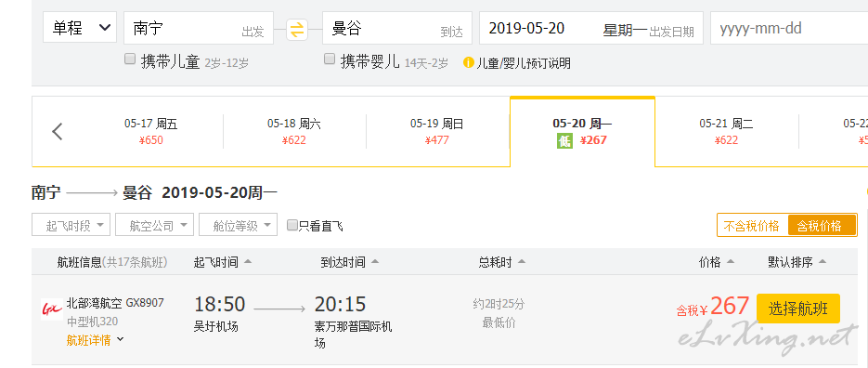Viewport: 868px width, 368px height.
Task: Enable 携带儿童 checkbox
Action: (x=130, y=59)
